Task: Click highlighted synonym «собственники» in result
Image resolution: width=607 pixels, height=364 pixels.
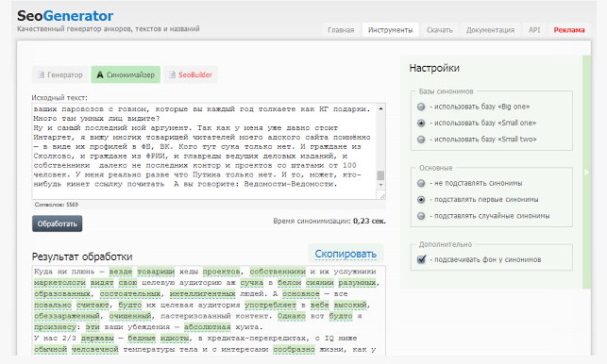Action: (x=278, y=272)
